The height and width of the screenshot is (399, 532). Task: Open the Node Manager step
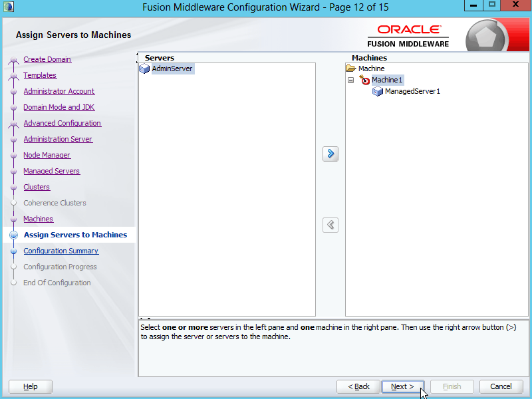coord(47,155)
